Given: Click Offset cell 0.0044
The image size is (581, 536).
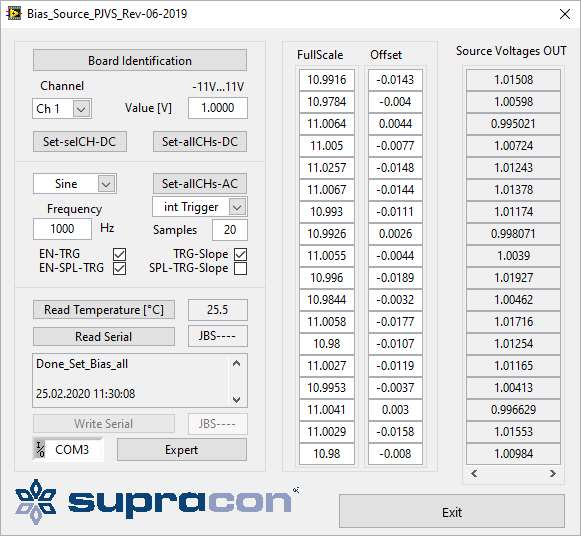Looking at the screenshot, I should click(x=395, y=123).
